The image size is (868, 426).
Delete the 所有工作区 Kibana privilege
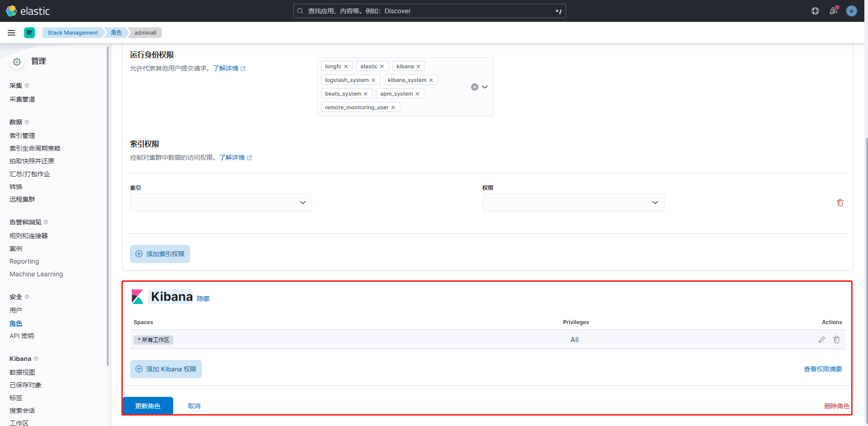(837, 340)
